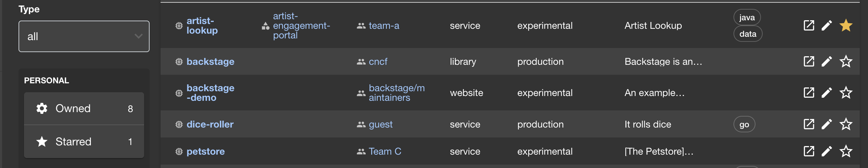The width and height of the screenshot is (868, 168).
Task: Add dice-roller to starred favorites
Action: click(846, 124)
